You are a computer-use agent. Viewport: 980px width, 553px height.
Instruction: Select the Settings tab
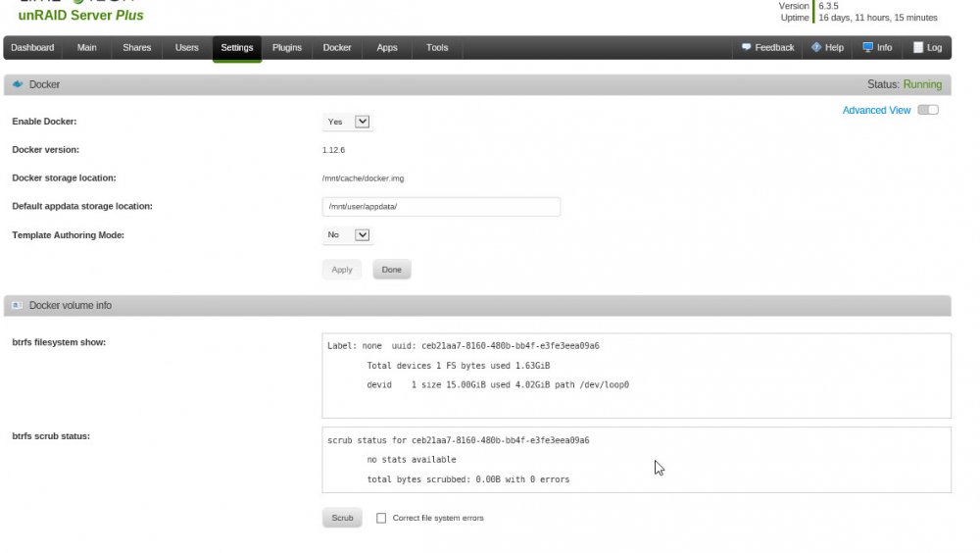click(237, 48)
